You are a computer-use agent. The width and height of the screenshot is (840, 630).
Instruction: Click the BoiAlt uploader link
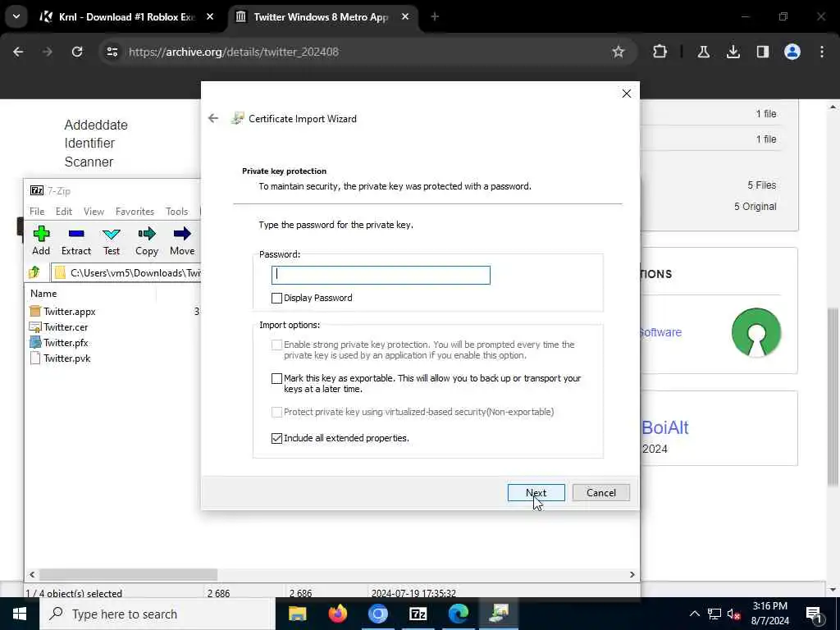coord(664,427)
